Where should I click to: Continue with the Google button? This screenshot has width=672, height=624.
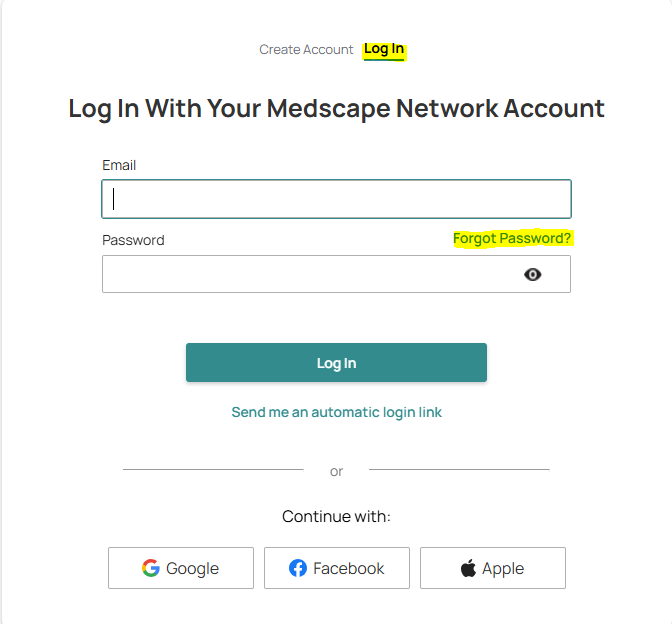[181, 568]
